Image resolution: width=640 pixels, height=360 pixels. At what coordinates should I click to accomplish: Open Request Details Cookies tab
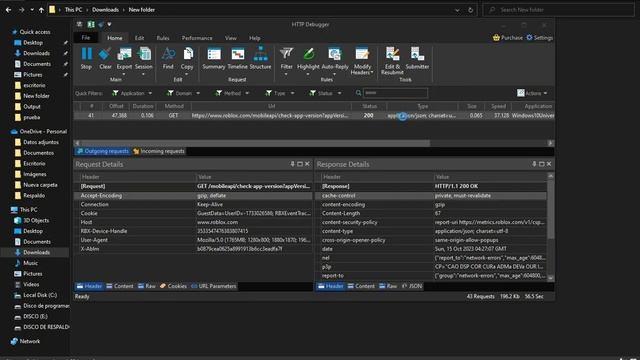tap(173, 286)
